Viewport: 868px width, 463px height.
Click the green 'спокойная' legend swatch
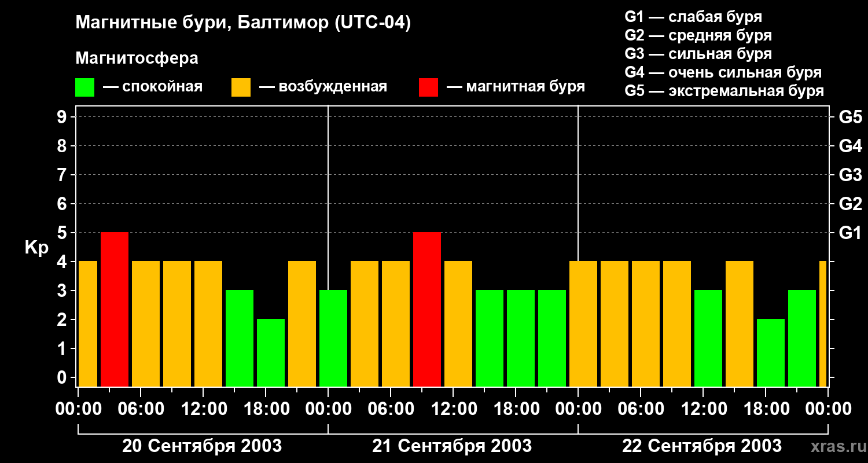coord(84,87)
